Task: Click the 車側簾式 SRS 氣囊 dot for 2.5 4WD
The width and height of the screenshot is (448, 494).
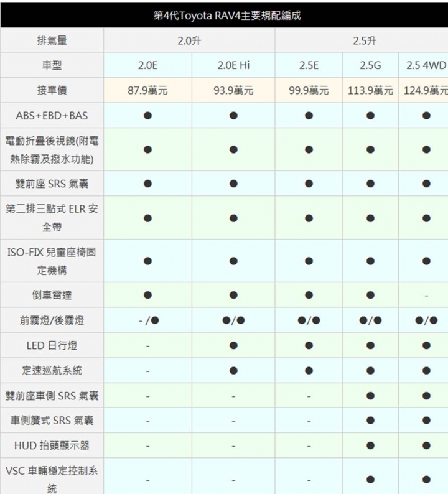Action: 426,421
